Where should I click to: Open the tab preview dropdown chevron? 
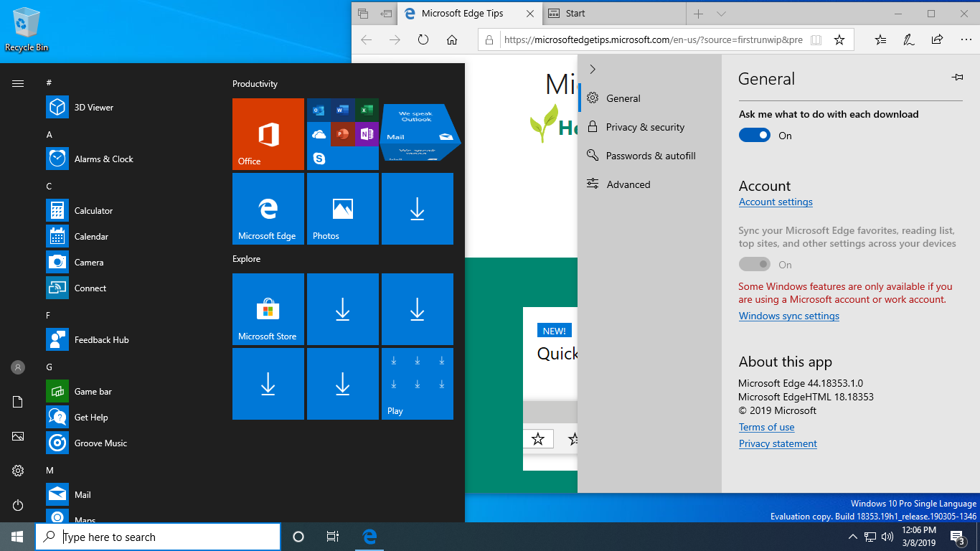coord(722,14)
